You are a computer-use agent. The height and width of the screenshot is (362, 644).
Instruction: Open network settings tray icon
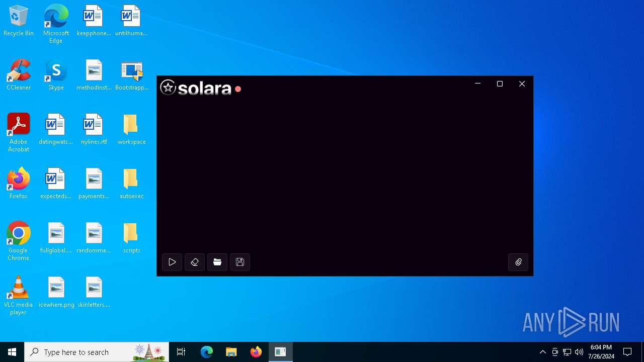567,352
